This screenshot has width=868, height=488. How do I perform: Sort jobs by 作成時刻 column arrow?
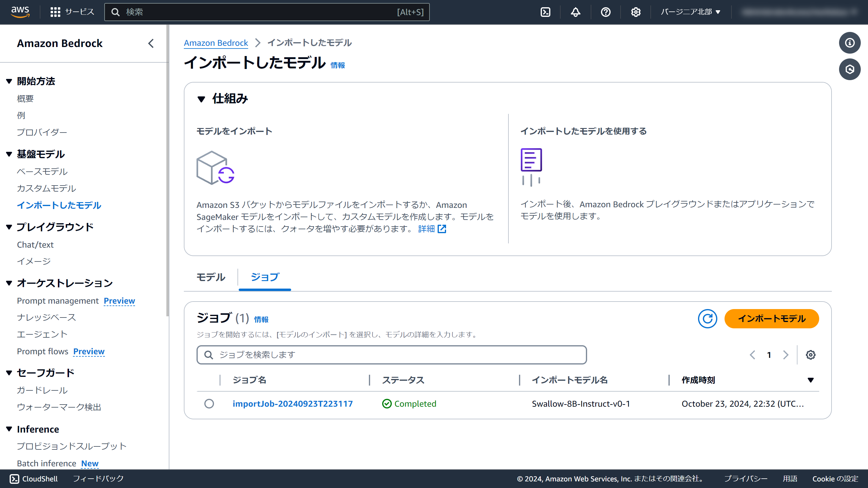coord(810,380)
